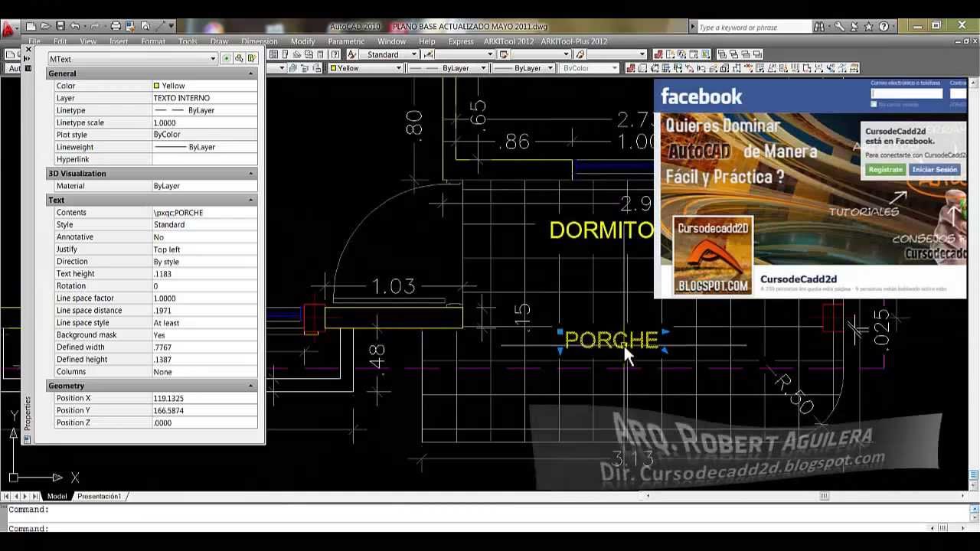Click Select Objects icon in Properties palette
The image size is (980, 551).
[239, 58]
